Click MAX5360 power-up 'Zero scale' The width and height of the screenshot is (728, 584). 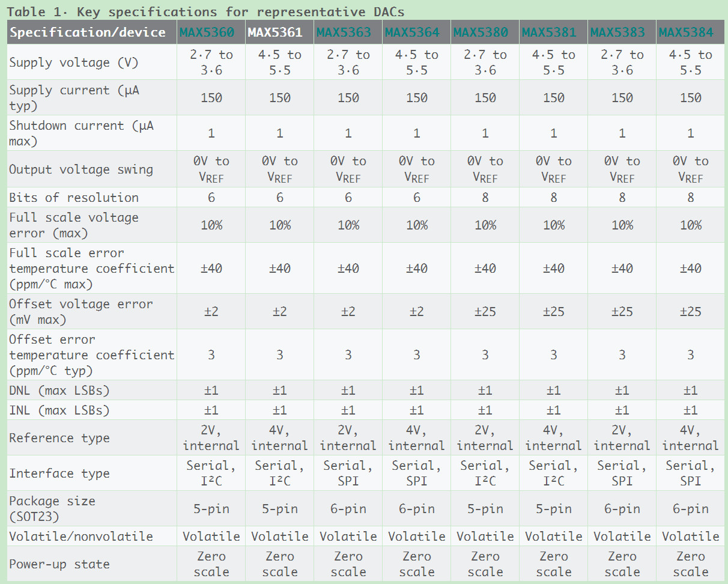point(211,564)
